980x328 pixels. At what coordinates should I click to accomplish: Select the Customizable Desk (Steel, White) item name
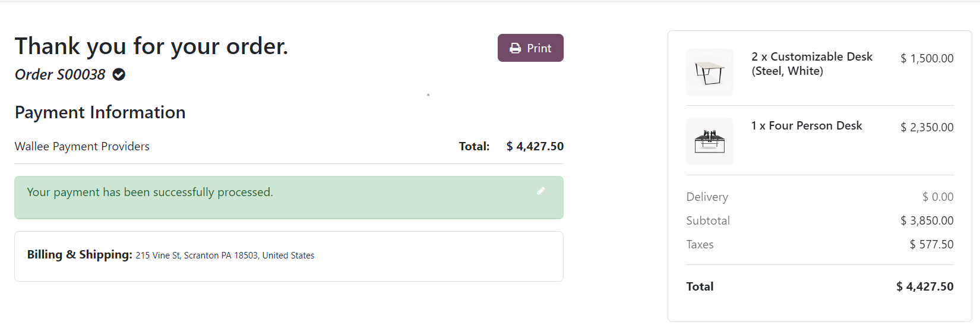(x=811, y=64)
